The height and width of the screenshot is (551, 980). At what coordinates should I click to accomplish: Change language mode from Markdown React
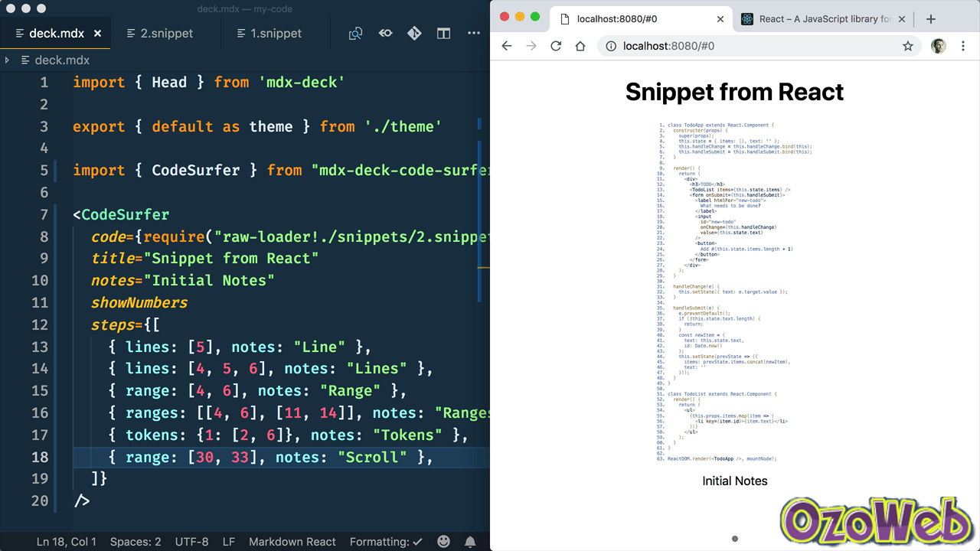[292, 542]
